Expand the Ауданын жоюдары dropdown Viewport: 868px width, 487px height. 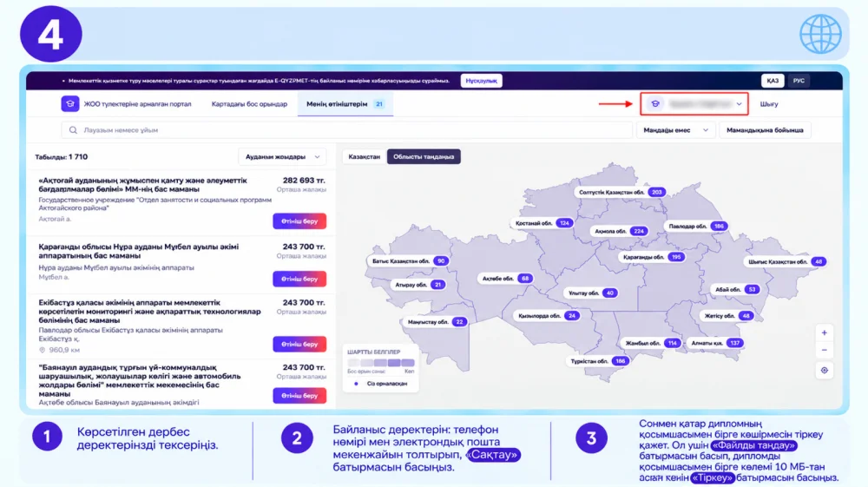282,156
